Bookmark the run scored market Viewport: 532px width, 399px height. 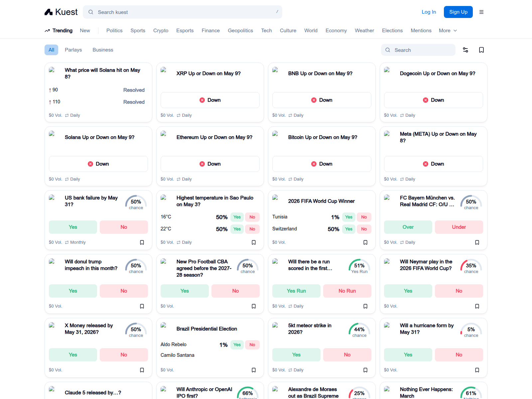click(x=365, y=306)
